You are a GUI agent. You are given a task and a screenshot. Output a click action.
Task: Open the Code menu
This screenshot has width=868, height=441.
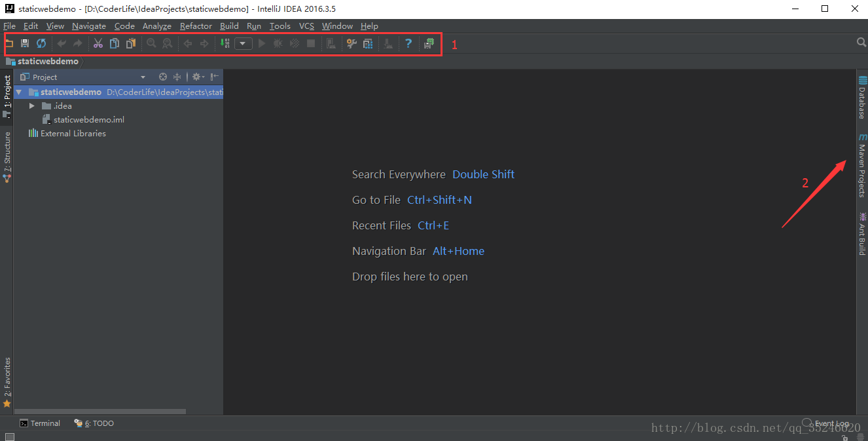124,26
